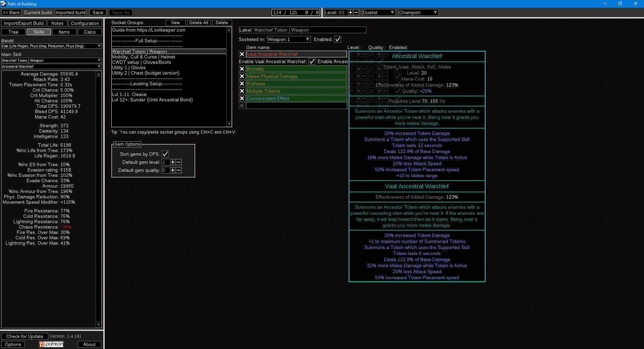The width and height of the screenshot is (644, 349).
Task: Open the About dialog
Action: click(90, 344)
